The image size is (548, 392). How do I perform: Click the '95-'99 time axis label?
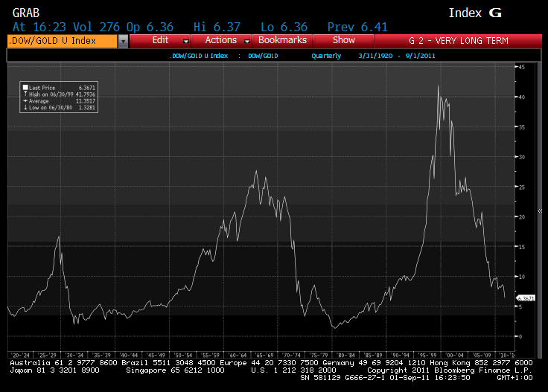pyautogui.click(x=427, y=355)
